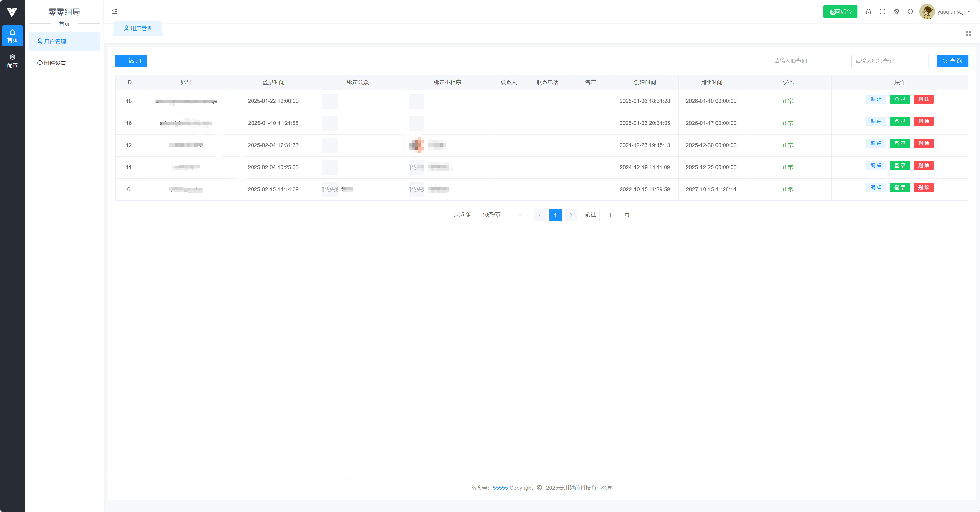Click the refresh icon in header

910,11
